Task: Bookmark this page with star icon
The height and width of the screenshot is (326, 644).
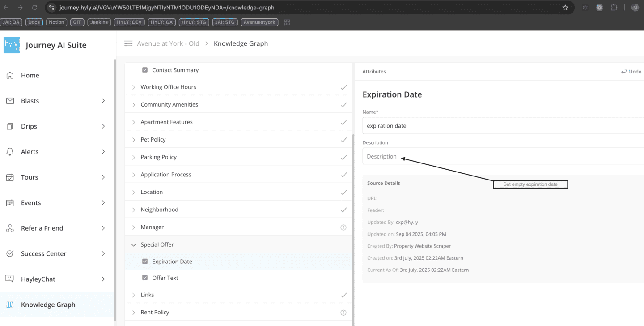Action: (565, 8)
